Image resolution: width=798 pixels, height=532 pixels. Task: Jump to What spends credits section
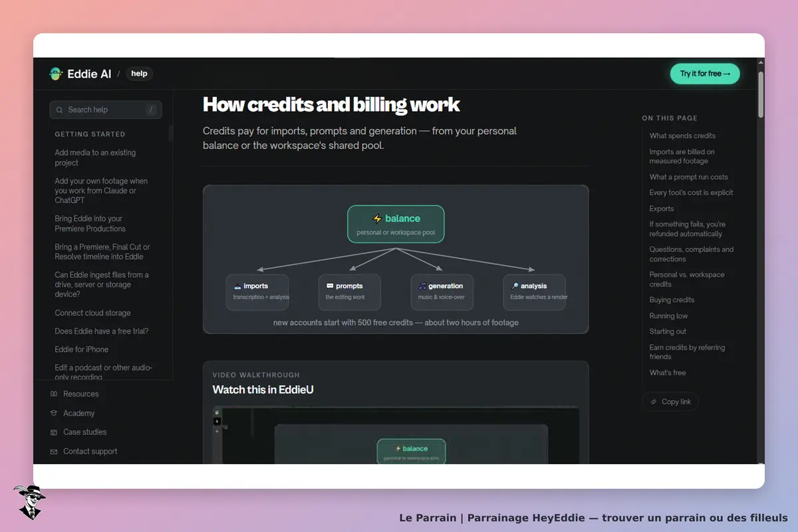click(x=682, y=136)
